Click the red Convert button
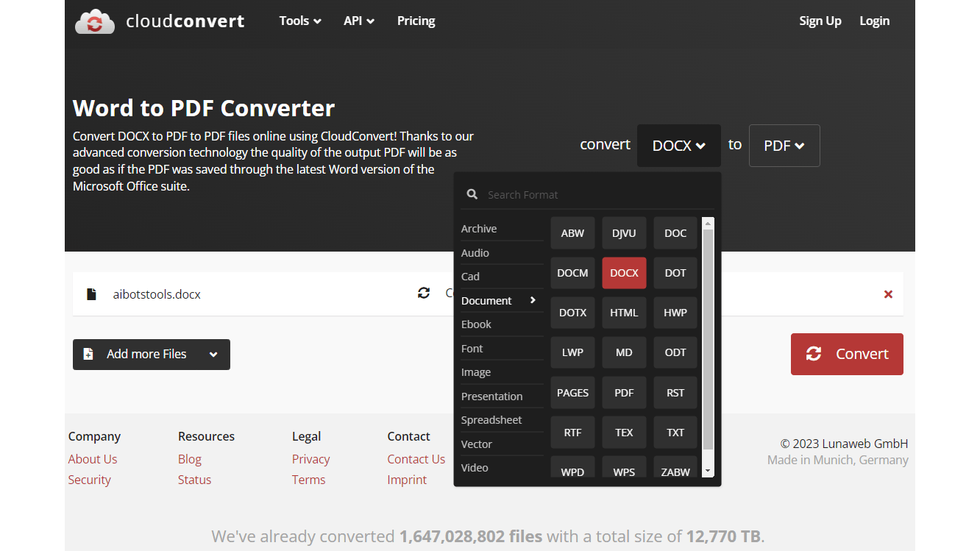This screenshot has height=551, width=980. [847, 355]
